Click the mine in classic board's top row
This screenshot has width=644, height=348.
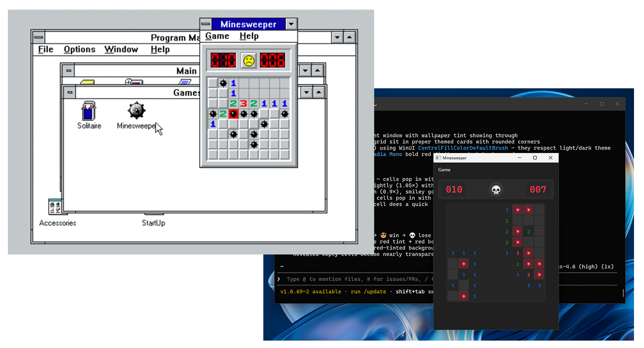[x=223, y=83]
